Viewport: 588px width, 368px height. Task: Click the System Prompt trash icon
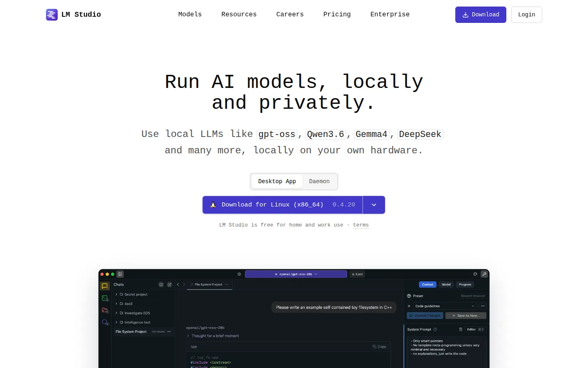click(461, 330)
